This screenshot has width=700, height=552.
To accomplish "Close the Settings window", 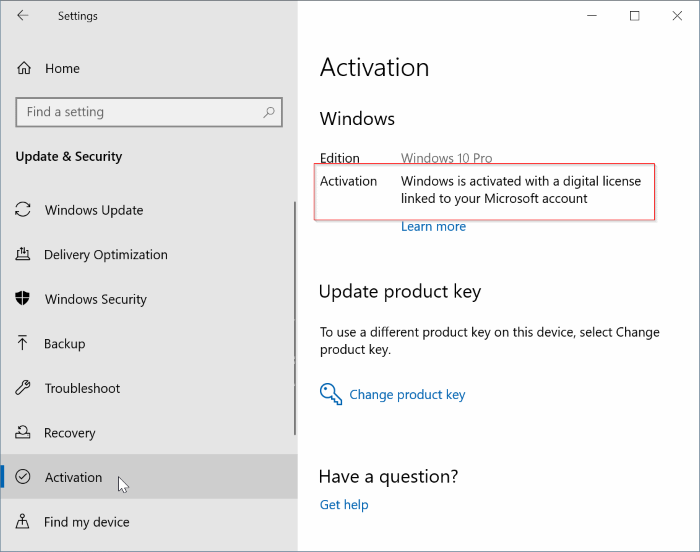I will click(x=677, y=16).
